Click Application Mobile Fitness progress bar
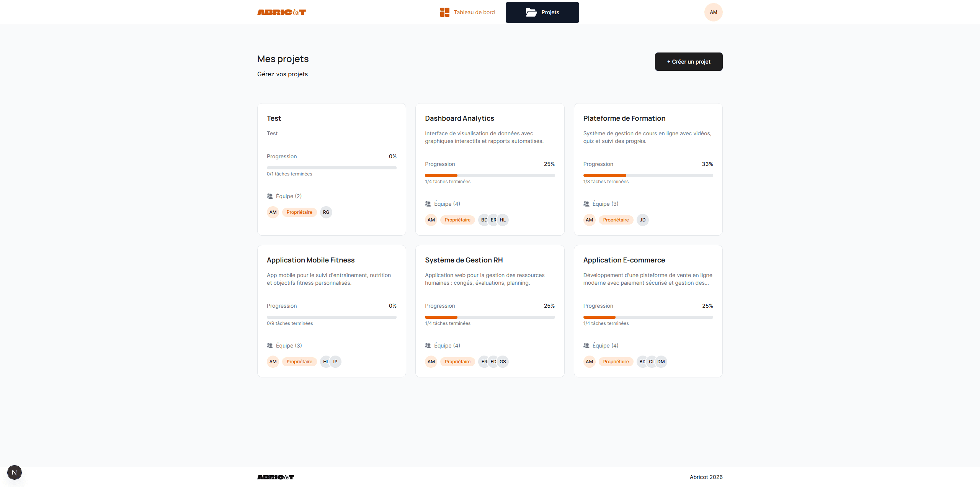The height and width of the screenshot is (487, 980). click(332, 317)
